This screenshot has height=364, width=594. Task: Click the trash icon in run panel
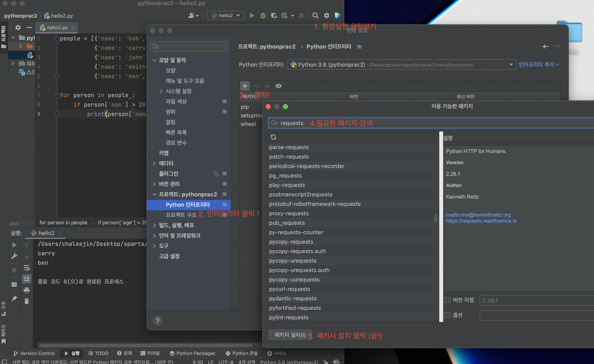click(x=27, y=301)
